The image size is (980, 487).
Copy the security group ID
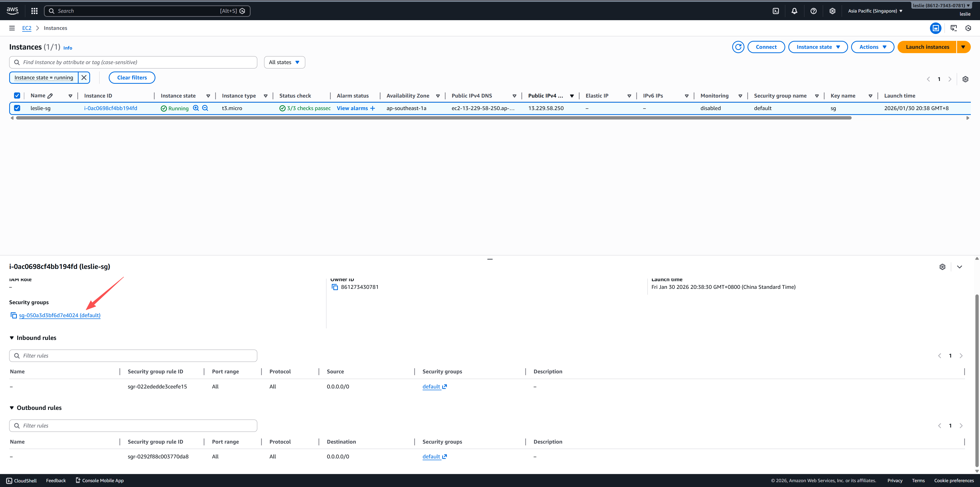click(14, 315)
